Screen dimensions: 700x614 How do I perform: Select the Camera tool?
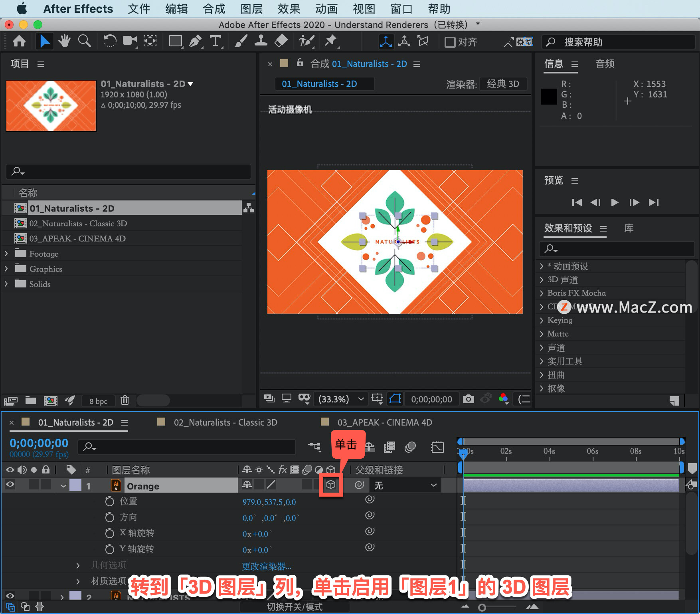tap(130, 41)
